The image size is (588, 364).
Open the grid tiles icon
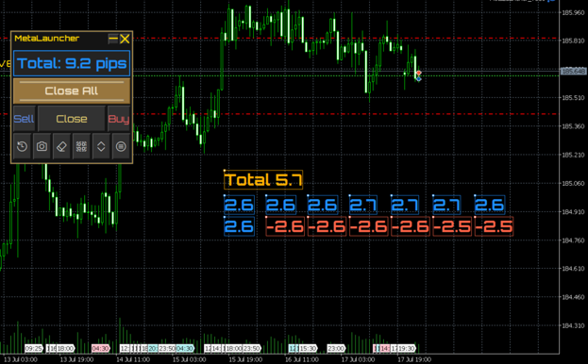coord(81,146)
